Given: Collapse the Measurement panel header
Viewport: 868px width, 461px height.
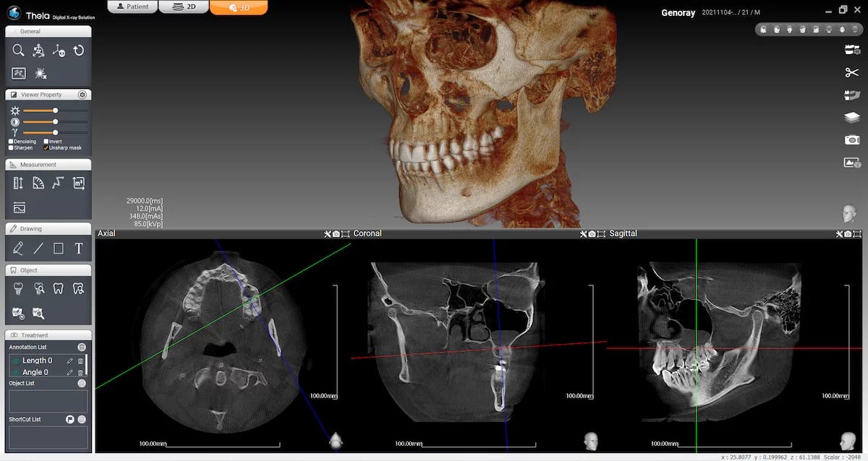Looking at the screenshot, I should click(x=48, y=165).
